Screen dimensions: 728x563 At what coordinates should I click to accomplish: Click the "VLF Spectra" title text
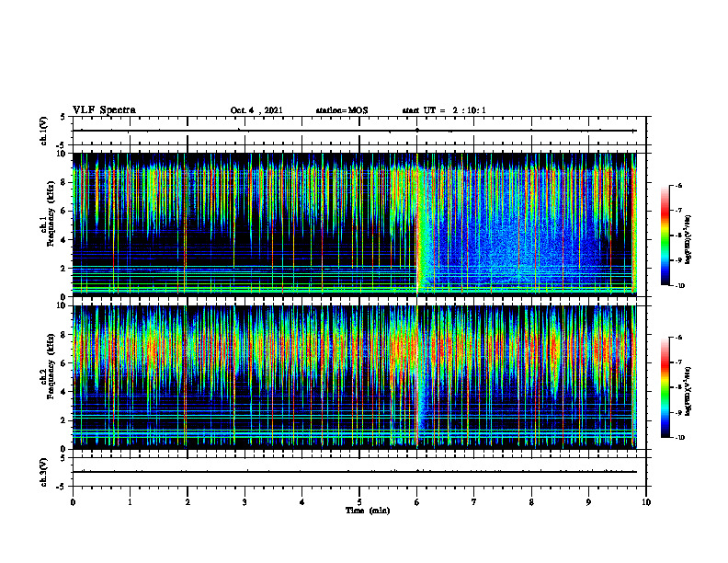point(104,110)
